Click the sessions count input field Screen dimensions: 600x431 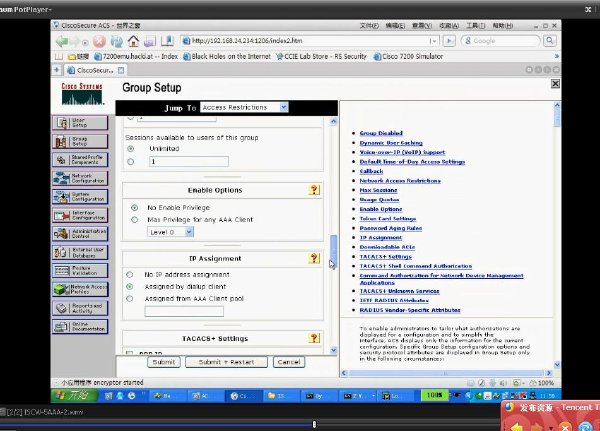pos(189,162)
